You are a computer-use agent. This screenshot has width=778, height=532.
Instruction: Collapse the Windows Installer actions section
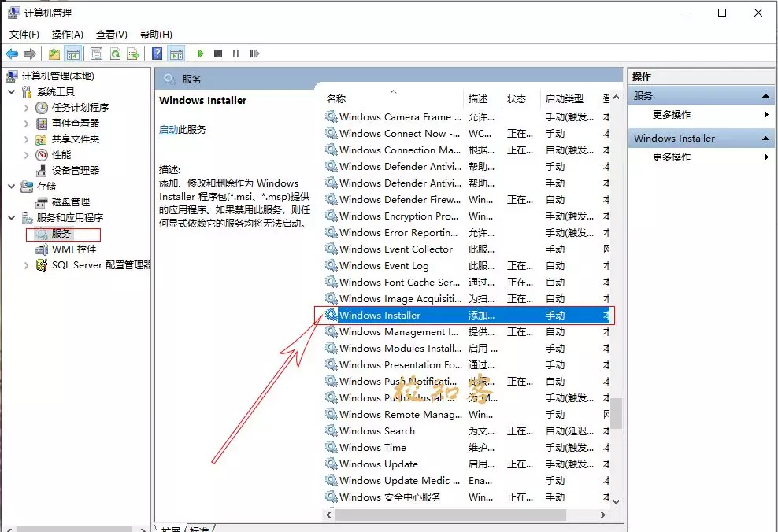(765, 139)
